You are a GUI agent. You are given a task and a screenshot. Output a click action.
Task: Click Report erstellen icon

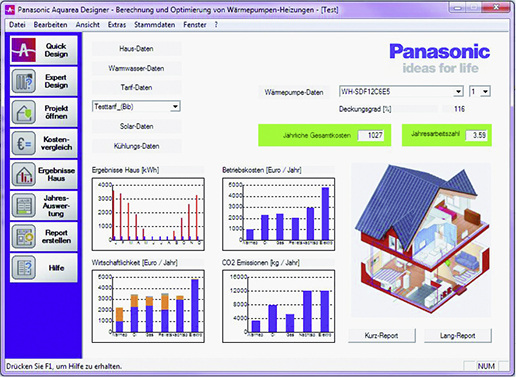(24, 237)
